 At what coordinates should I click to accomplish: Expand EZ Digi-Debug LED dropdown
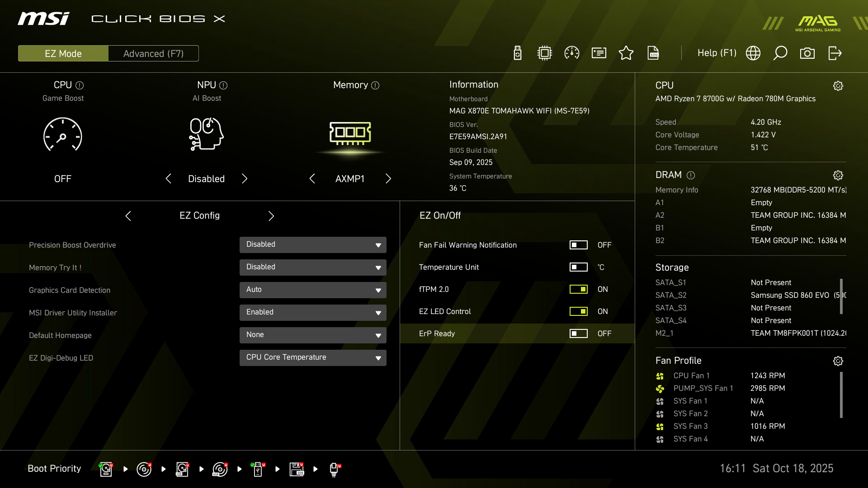point(313,358)
